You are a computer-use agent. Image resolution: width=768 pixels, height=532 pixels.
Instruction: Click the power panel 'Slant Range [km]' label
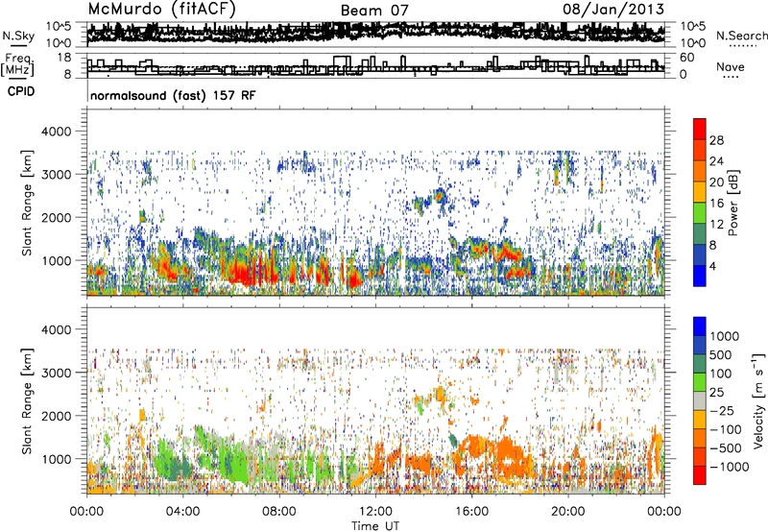coord(27,203)
